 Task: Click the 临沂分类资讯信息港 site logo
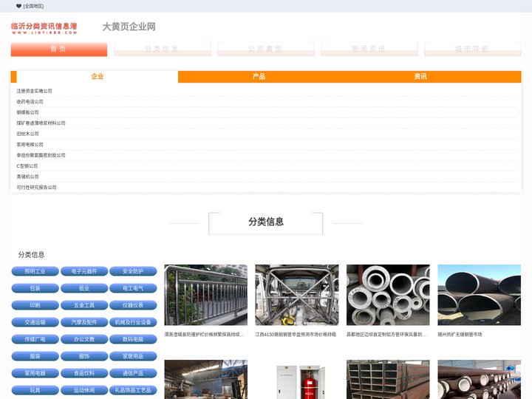click(44, 28)
